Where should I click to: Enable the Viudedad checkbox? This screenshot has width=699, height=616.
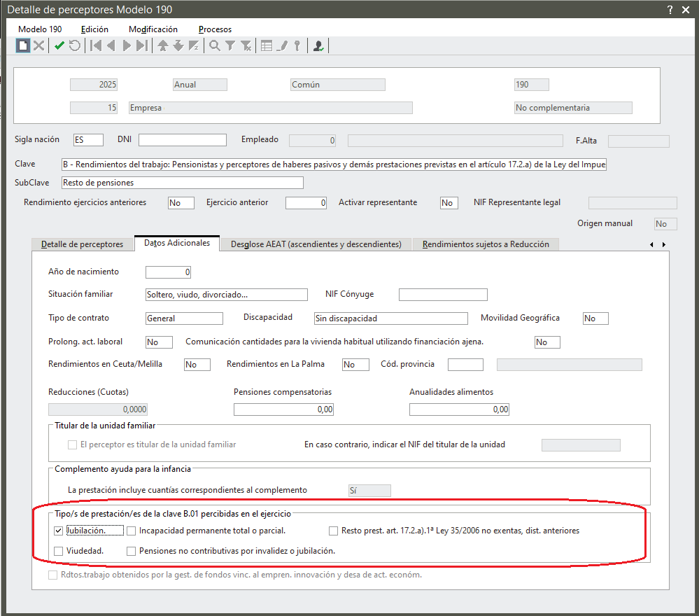point(59,551)
